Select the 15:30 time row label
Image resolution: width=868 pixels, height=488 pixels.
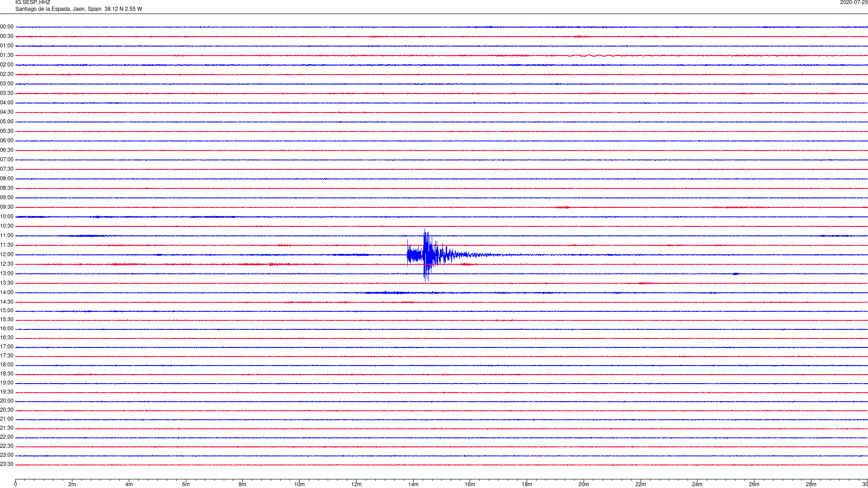7,320
